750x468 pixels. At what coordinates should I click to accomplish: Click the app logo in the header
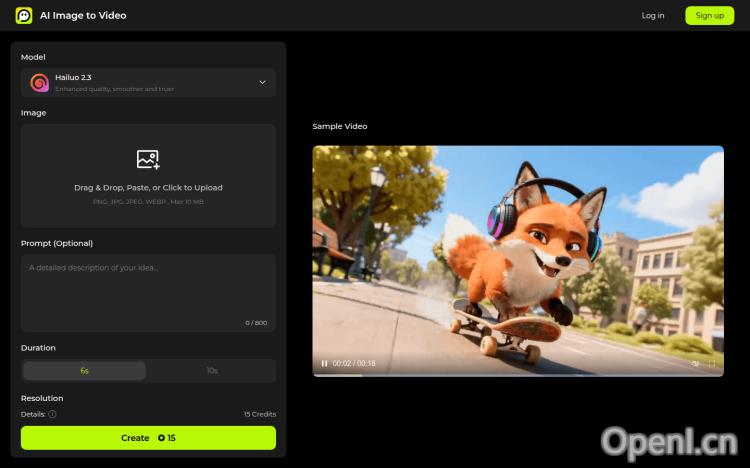point(24,15)
